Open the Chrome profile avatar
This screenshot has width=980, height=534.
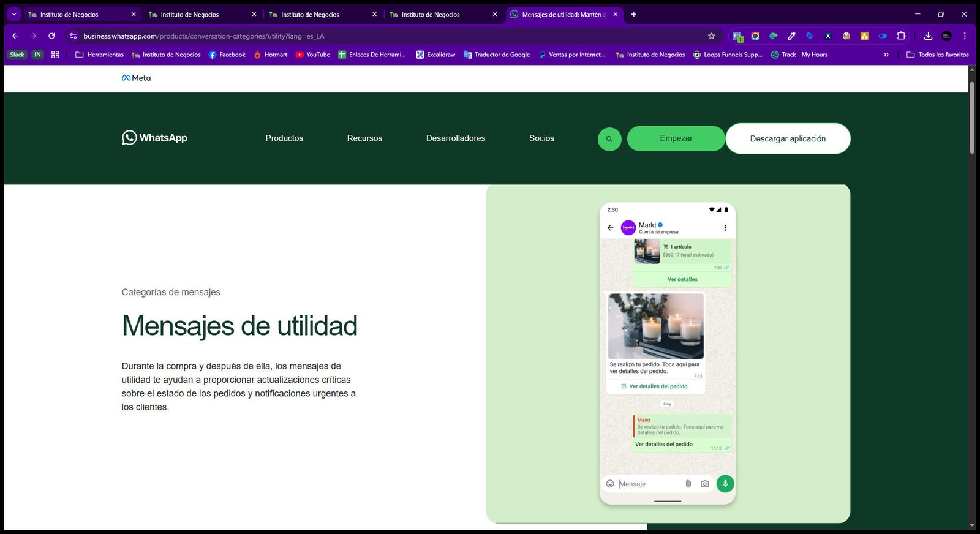(x=946, y=36)
